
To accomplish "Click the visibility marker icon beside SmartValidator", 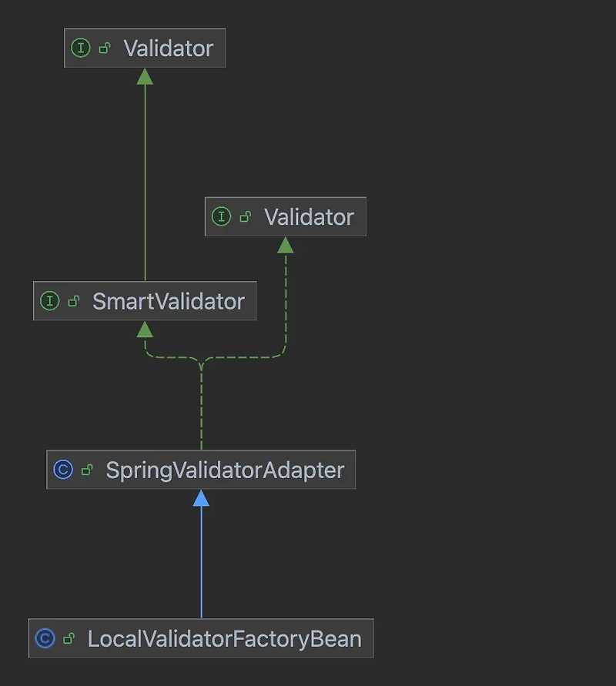I will pyautogui.click(x=73, y=301).
